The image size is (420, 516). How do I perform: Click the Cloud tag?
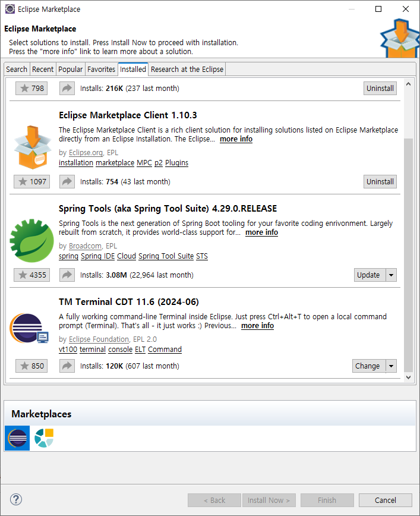127,256
